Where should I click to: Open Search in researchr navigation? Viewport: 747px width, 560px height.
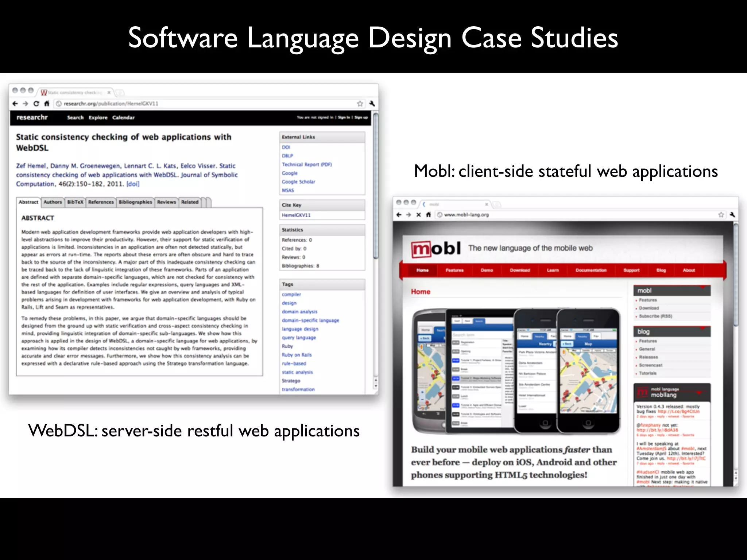tap(75, 117)
